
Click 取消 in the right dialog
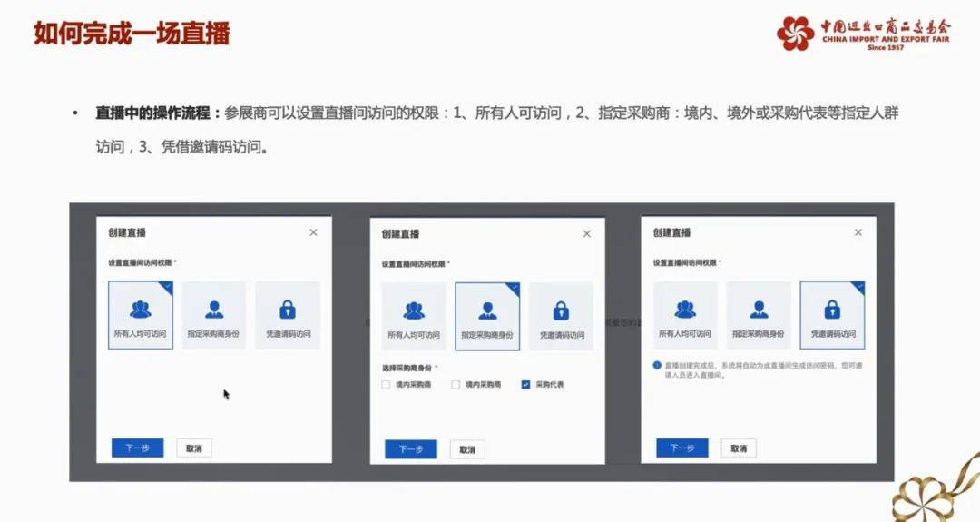739,448
